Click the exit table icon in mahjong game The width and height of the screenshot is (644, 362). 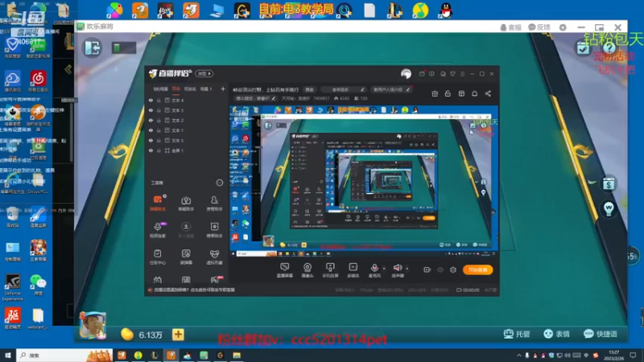pyautogui.click(x=93, y=48)
